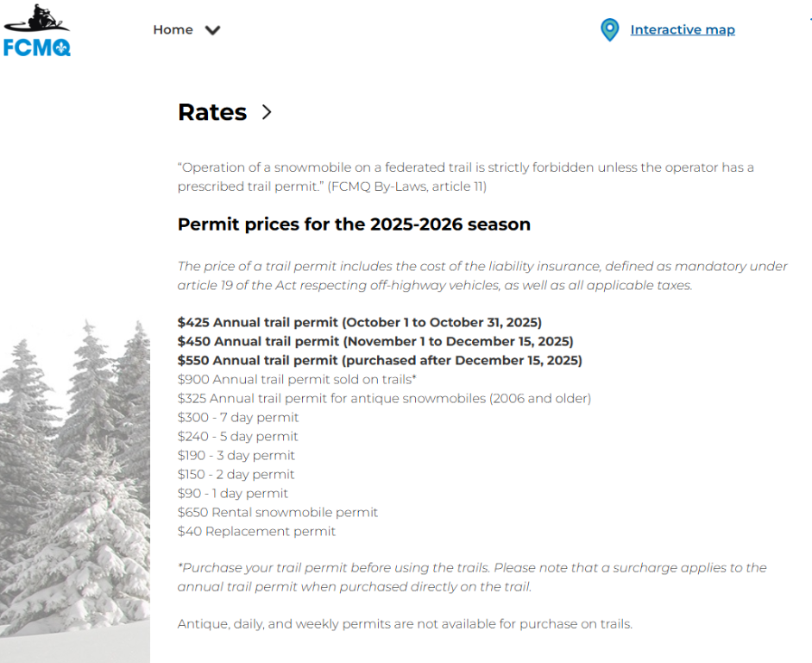Screen dimensions: 812x663
Task: Click the arrow next to Rates
Action: [x=267, y=112]
